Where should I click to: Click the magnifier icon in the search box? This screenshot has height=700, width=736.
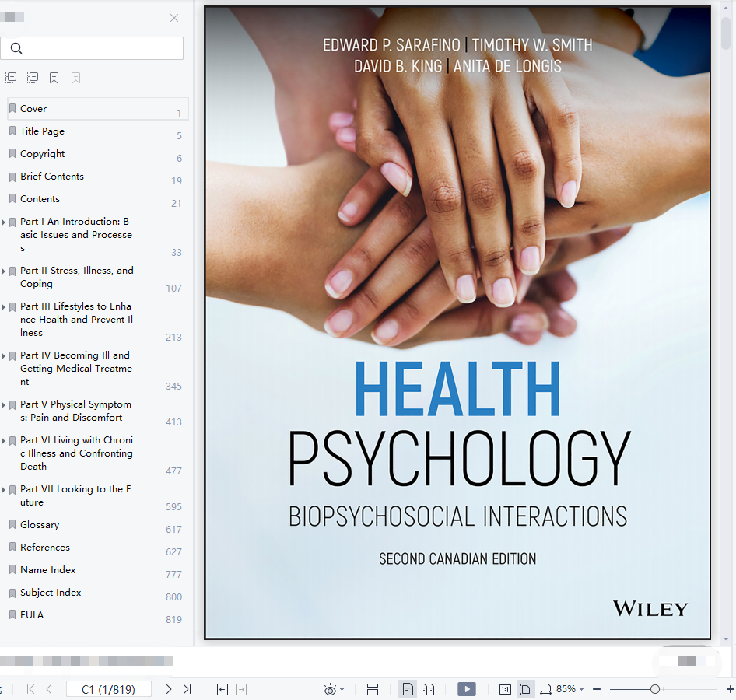point(16,48)
